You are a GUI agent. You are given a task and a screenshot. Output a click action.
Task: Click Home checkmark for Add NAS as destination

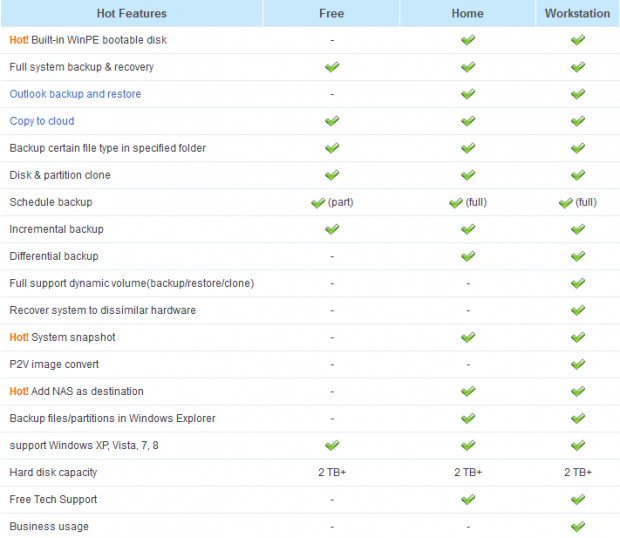click(x=468, y=391)
